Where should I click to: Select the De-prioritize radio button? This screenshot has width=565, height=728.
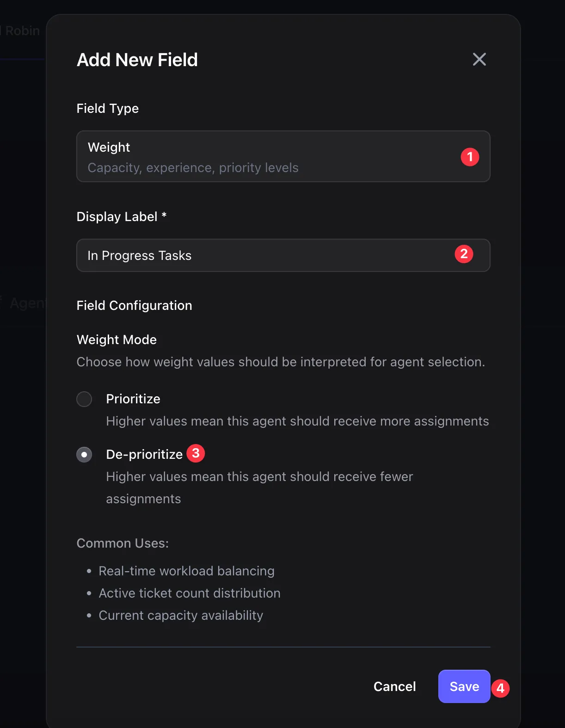click(84, 454)
